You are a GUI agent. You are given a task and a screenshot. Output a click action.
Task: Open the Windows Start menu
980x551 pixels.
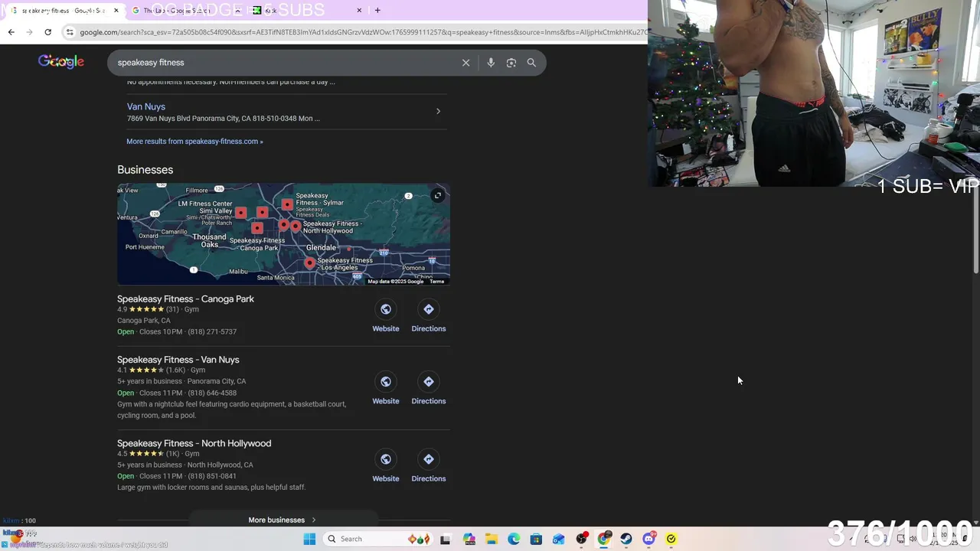pos(309,539)
